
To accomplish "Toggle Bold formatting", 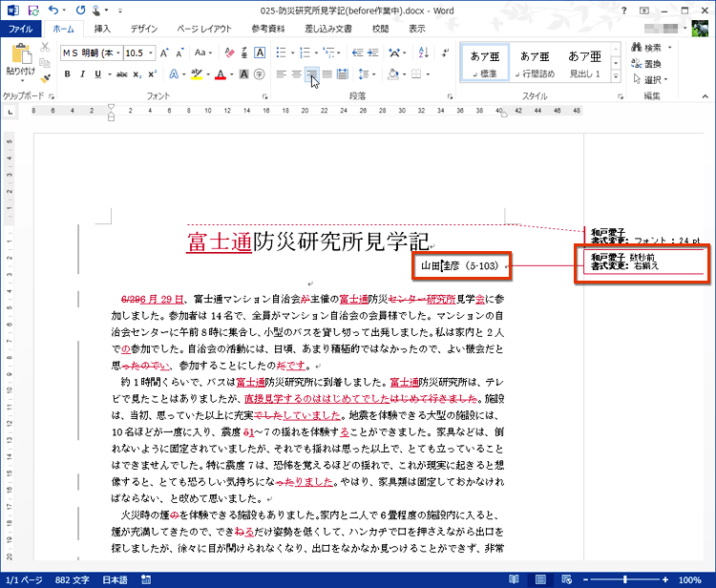I will coord(68,73).
